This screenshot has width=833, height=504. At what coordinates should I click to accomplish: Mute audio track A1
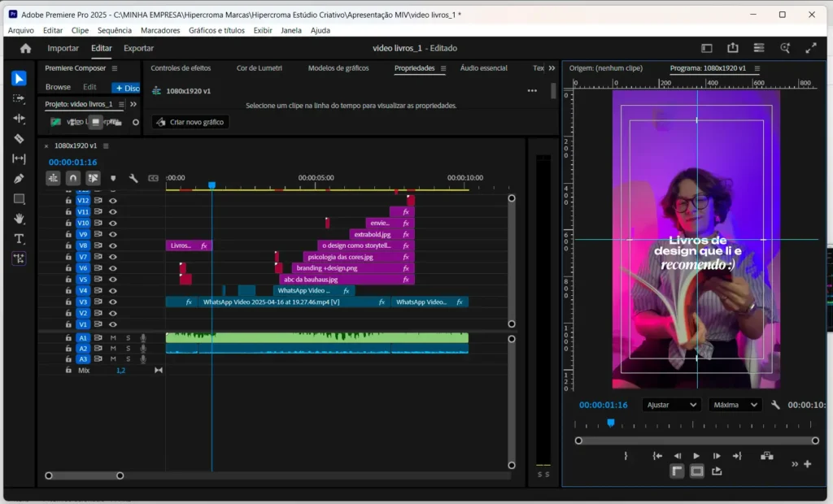114,337
